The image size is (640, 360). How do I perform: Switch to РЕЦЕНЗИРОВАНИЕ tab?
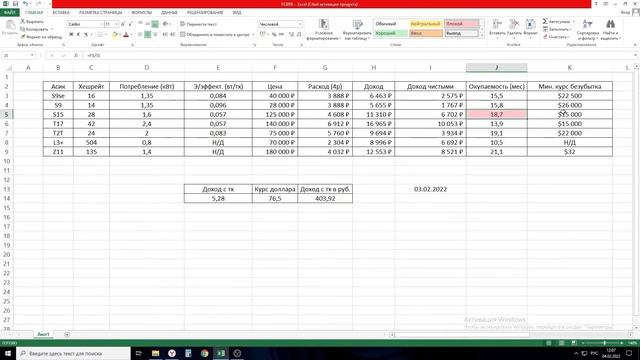click(x=205, y=13)
